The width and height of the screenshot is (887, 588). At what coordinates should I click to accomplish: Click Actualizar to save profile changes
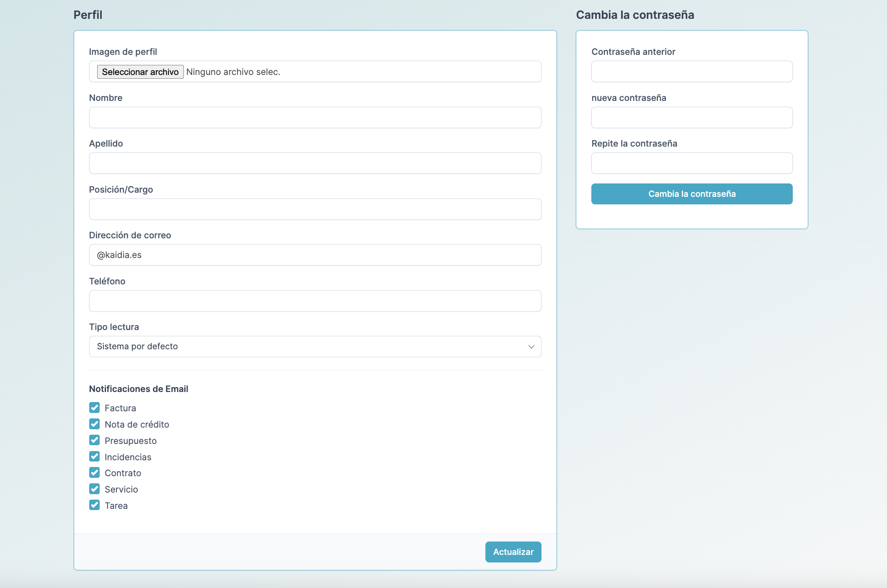point(513,552)
